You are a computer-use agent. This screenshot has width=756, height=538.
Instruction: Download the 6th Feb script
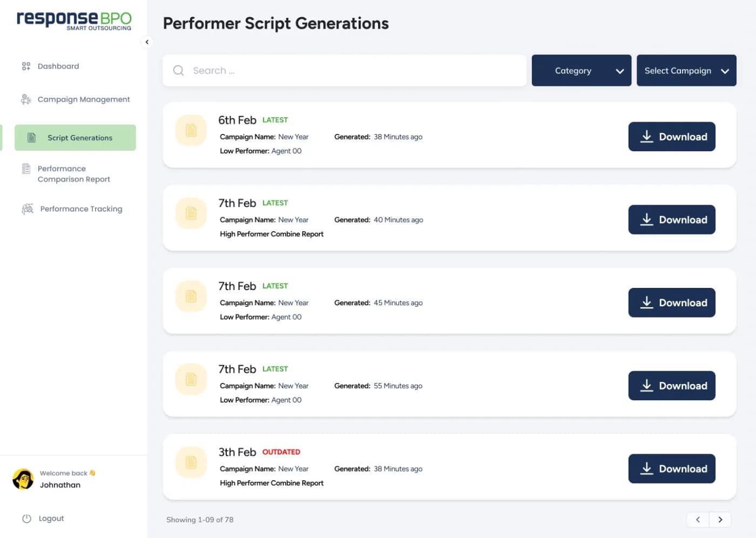(x=672, y=137)
